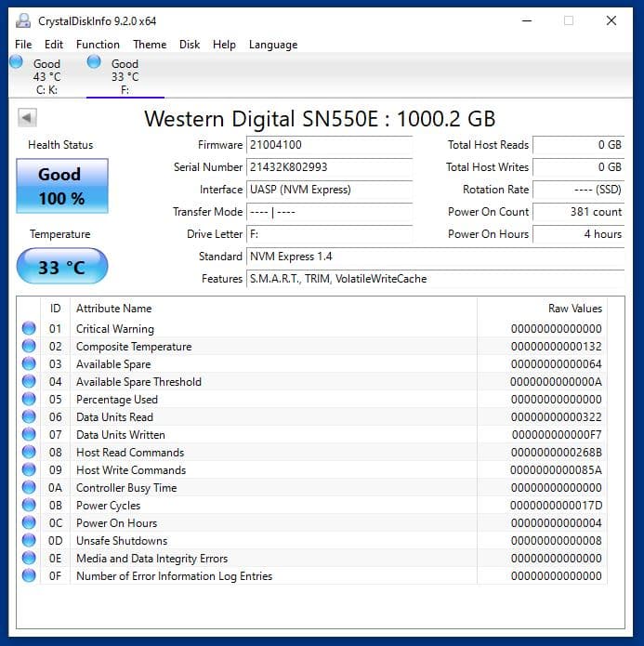Click status orb for Power On Hours attribute
Viewport: 644px width, 646px height.
coord(29,522)
